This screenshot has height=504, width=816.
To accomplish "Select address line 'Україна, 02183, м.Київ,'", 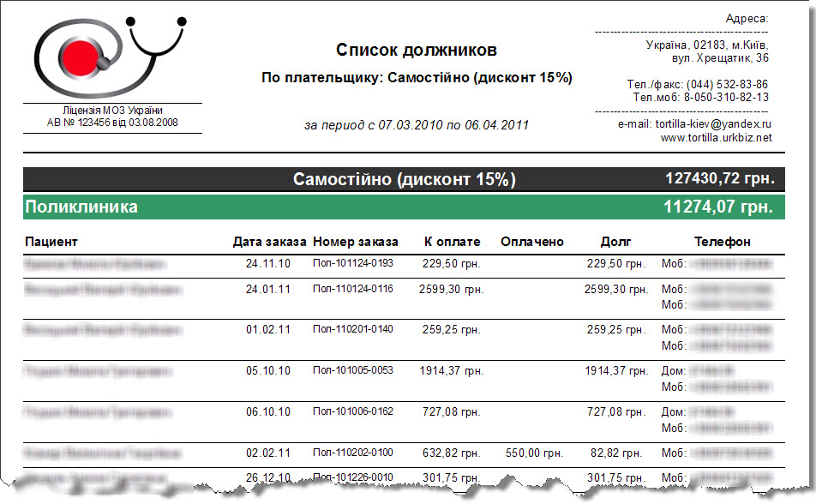I will [707, 45].
